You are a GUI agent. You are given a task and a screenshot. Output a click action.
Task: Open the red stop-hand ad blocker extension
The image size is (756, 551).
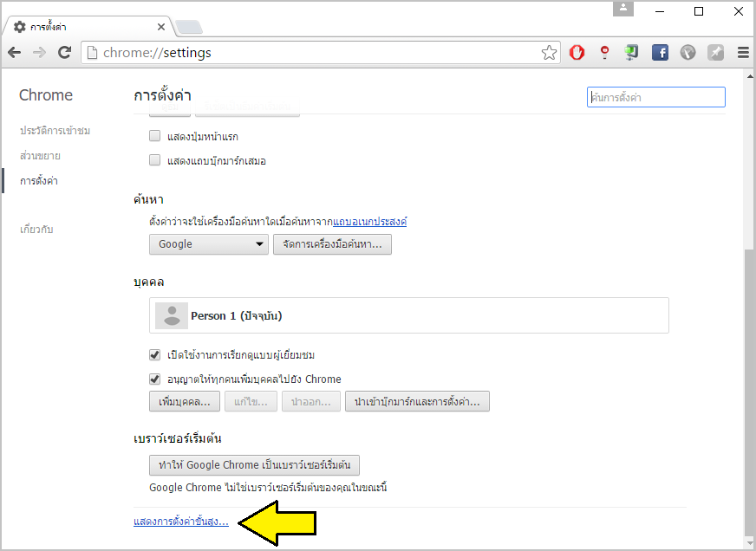[577, 52]
